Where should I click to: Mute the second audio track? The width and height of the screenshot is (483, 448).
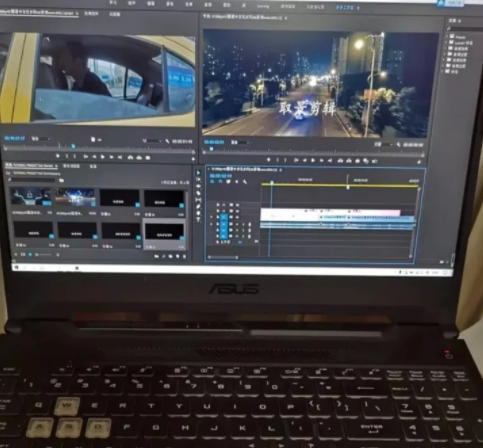[237, 230]
